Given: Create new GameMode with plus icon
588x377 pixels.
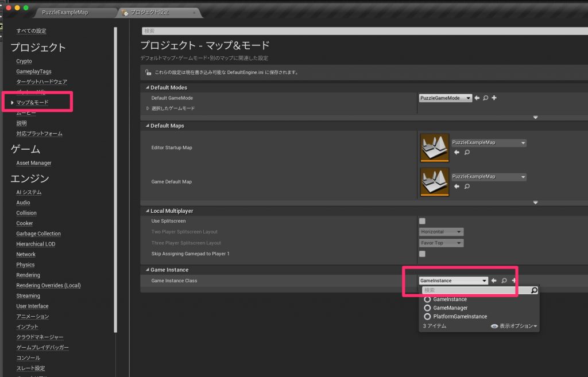Looking at the screenshot, I should pyautogui.click(x=494, y=98).
